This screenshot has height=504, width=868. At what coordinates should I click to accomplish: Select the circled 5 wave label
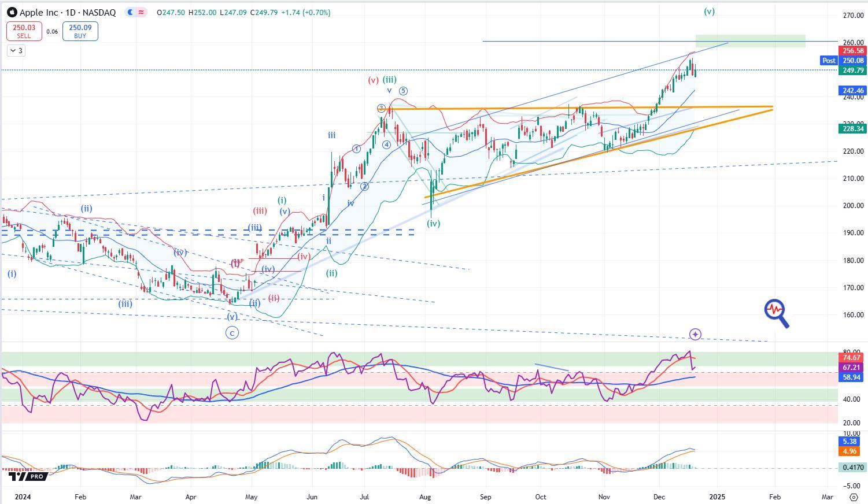tap(403, 91)
